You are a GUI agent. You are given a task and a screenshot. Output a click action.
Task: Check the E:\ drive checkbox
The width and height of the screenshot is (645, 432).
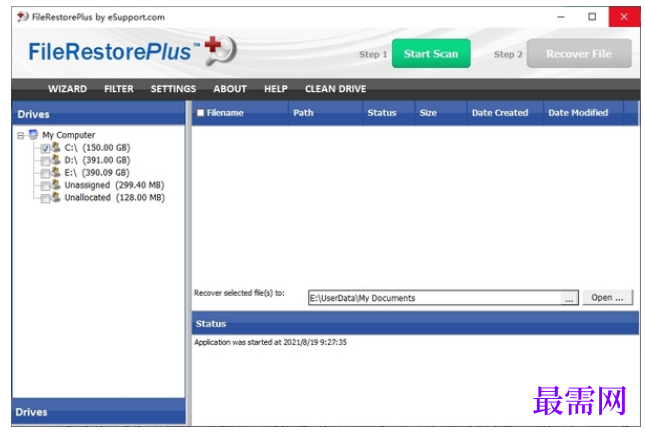(x=45, y=174)
